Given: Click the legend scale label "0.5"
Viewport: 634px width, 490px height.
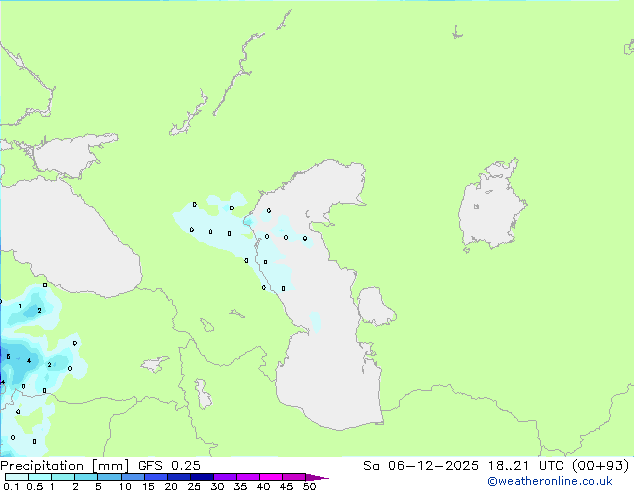Looking at the screenshot, I should (34, 486).
